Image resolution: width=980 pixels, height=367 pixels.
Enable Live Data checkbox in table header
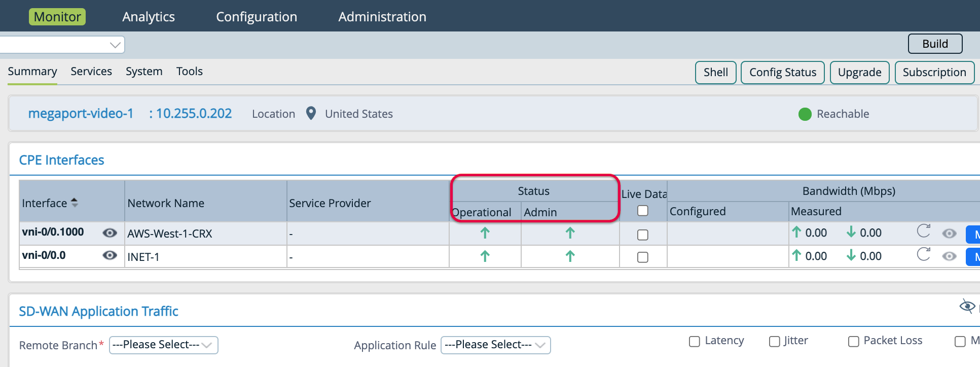pos(642,211)
